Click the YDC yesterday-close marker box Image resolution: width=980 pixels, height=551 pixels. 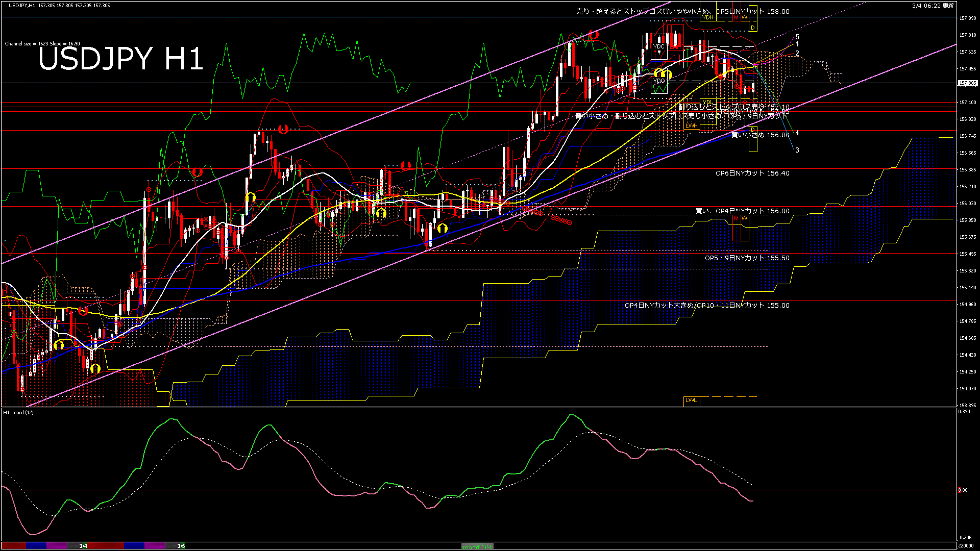(x=659, y=47)
